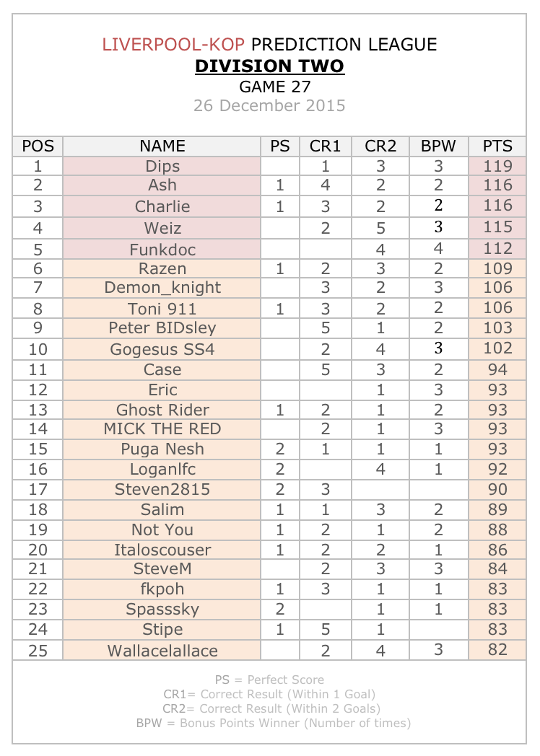Screen dimensions: 540x756
Task: Click the LIVERPOOL-KOP title text
Action: (x=173, y=44)
